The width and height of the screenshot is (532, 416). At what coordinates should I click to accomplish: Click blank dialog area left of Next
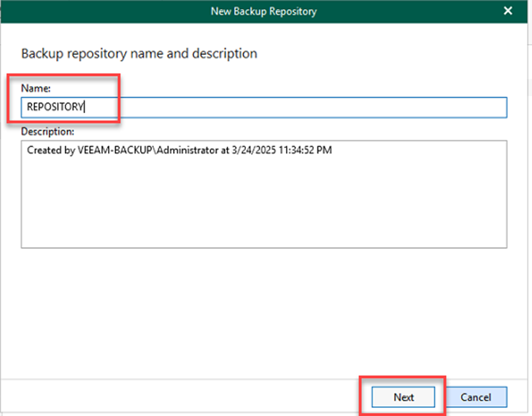[x=219, y=397]
